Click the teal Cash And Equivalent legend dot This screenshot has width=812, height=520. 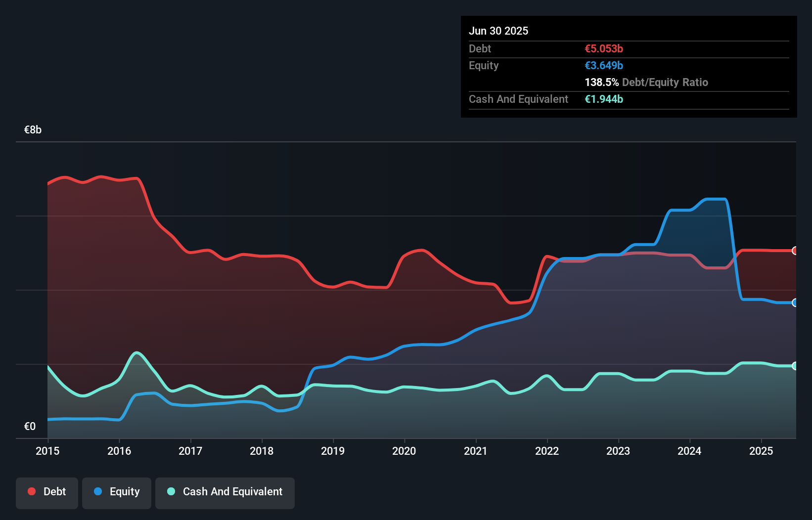click(170, 491)
